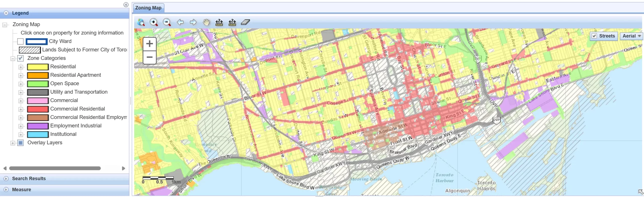This screenshot has width=644, height=197.
Task: Activate the pan hand tool
Action: pos(206,22)
